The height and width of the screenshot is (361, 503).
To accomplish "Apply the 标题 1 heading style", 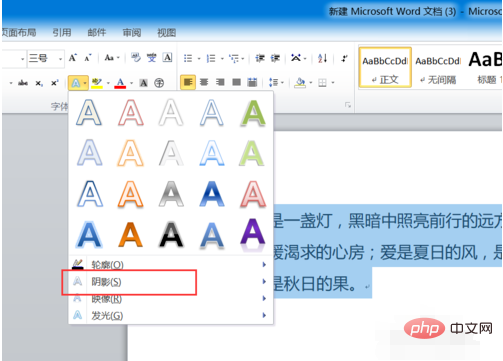I will tap(484, 67).
